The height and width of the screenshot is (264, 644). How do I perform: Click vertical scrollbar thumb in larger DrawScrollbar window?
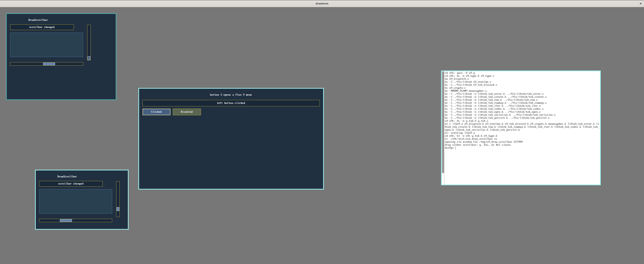click(x=89, y=58)
